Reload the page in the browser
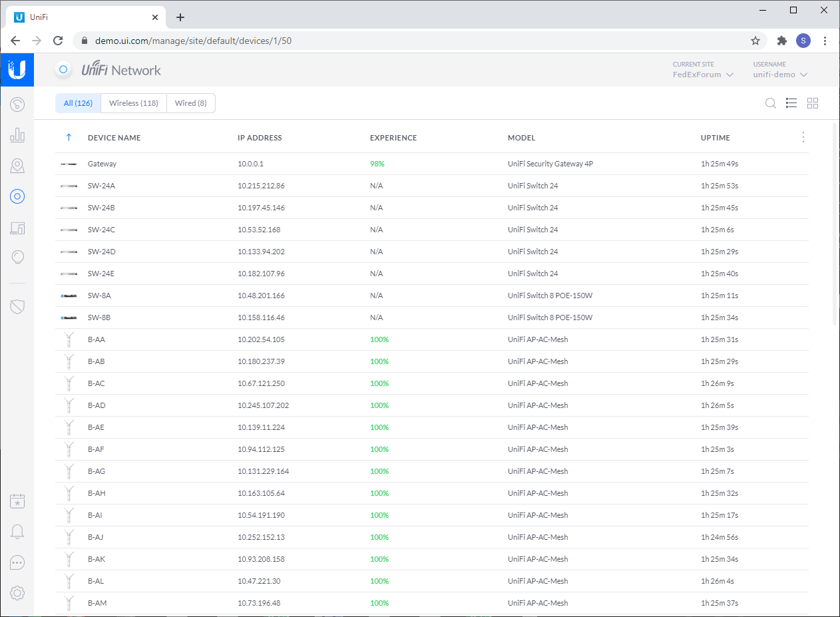Image resolution: width=840 pixels, height=617 pixels. [x=58, y=41]
